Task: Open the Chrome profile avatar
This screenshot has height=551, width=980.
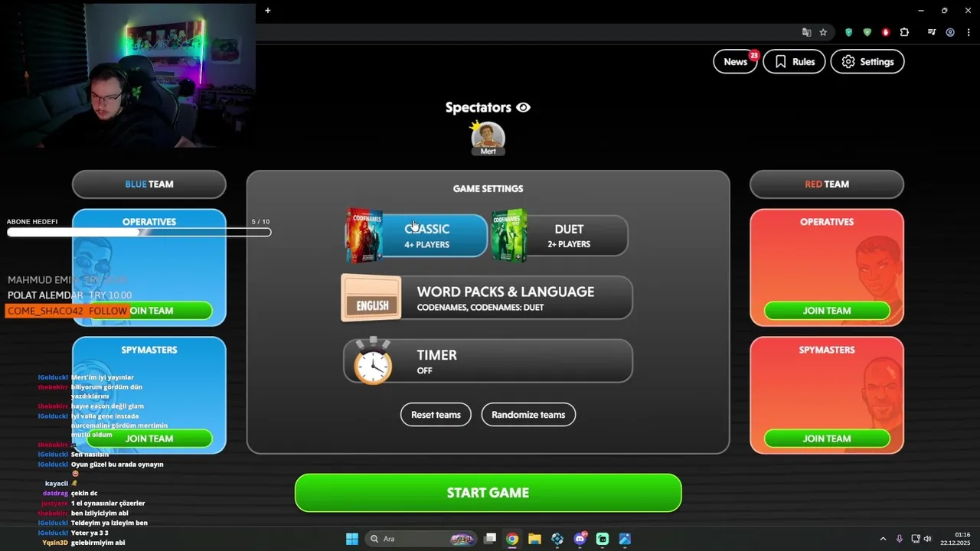Action: pos(950,32)
